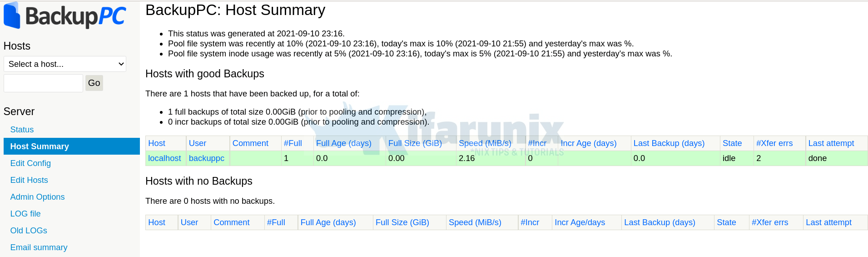Image resolution: width=868 pixels, height=257 pixels.
Task: Sort good backups by Speed (MiB/s)
Action: [485, 143]
